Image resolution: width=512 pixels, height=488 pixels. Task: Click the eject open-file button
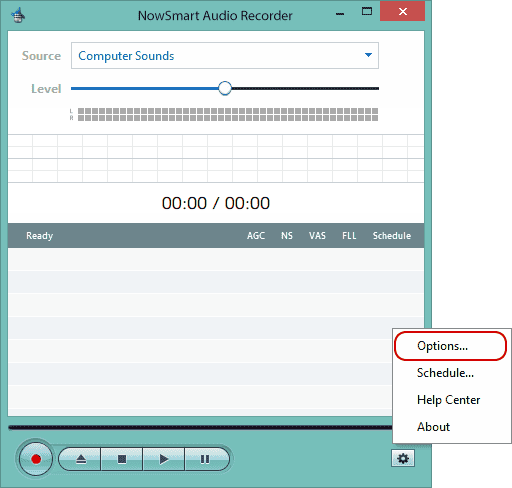(80, 459)
